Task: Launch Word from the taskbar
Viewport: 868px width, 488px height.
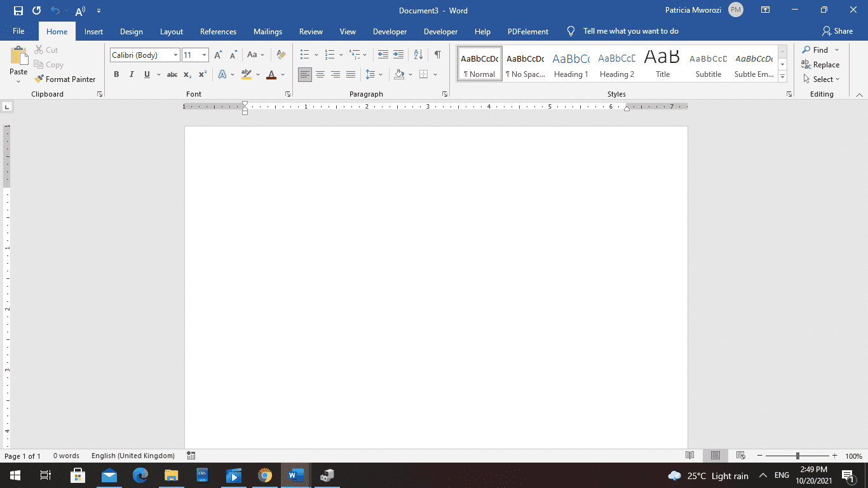Action: click(x=295, y=475)
